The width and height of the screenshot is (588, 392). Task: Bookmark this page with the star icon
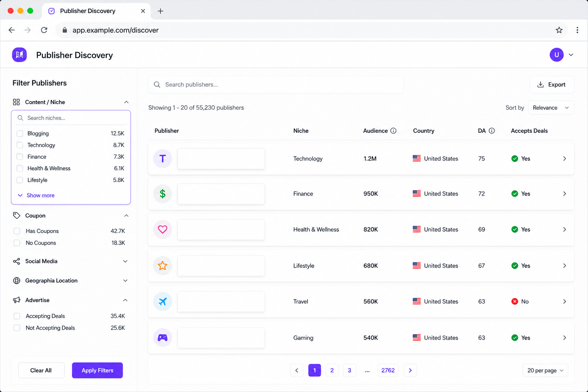559,30
